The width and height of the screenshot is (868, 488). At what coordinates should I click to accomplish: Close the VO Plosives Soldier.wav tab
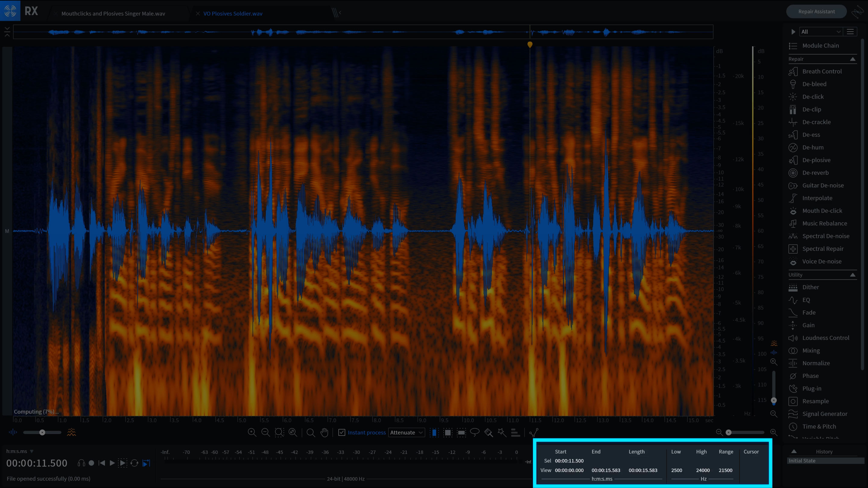(198, 14)
